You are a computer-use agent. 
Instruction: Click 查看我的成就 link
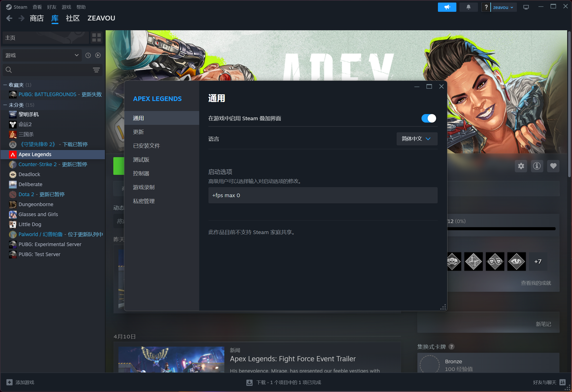point(536,283)
